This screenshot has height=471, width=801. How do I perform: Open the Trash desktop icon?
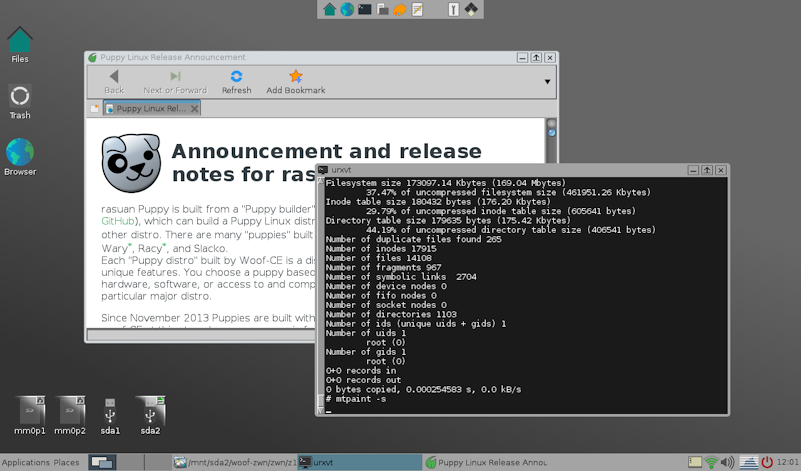tap(20, 102)
